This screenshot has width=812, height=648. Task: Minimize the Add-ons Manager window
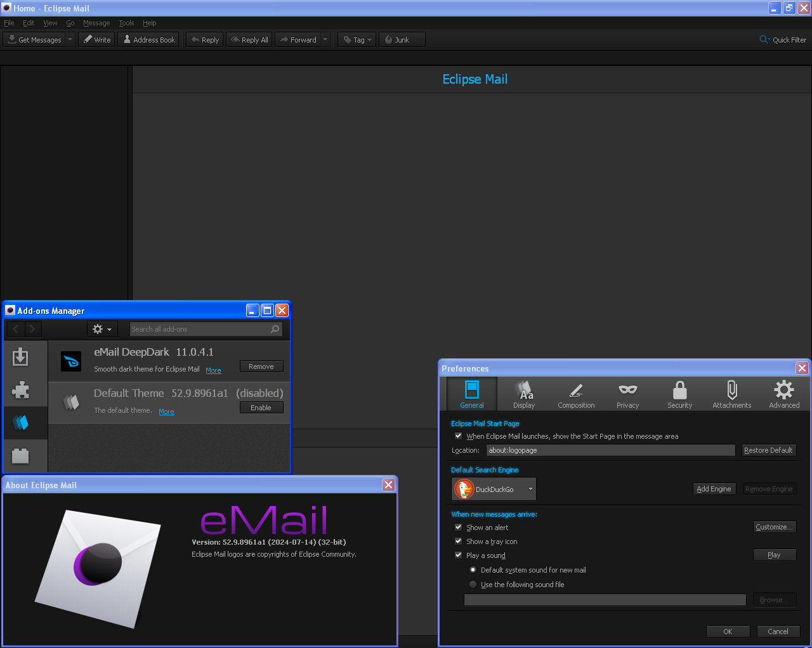(x=252, y=310)
